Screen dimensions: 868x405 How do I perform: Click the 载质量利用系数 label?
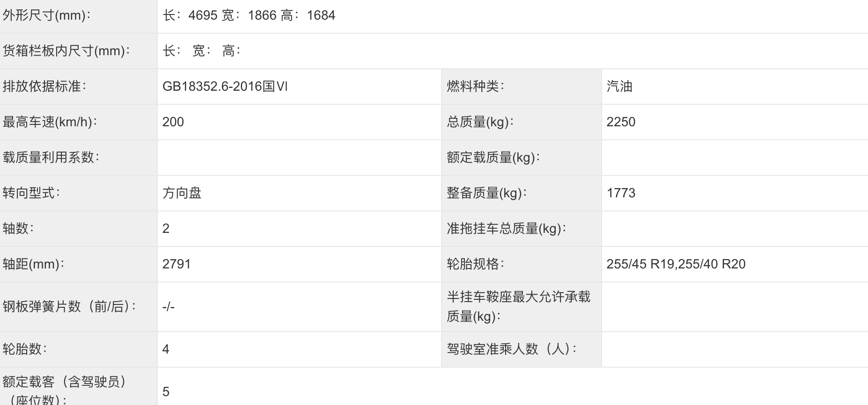(51, 158)
